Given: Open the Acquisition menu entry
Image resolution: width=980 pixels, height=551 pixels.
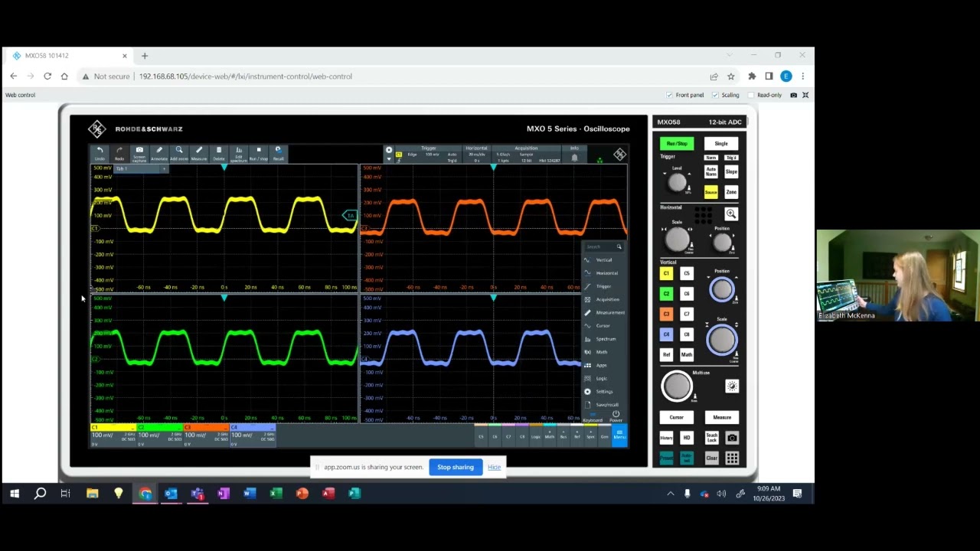Looking at the screenshot, I should pos(604,299).
